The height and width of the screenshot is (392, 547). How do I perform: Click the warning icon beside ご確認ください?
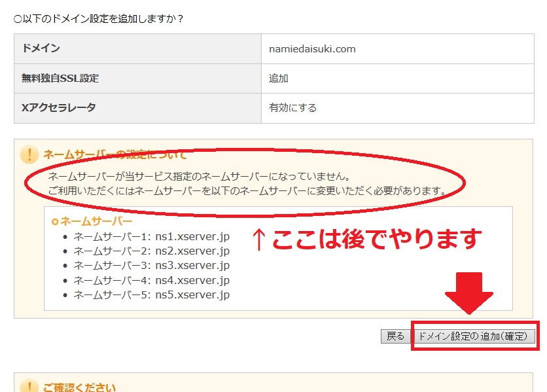click(29, 385)
